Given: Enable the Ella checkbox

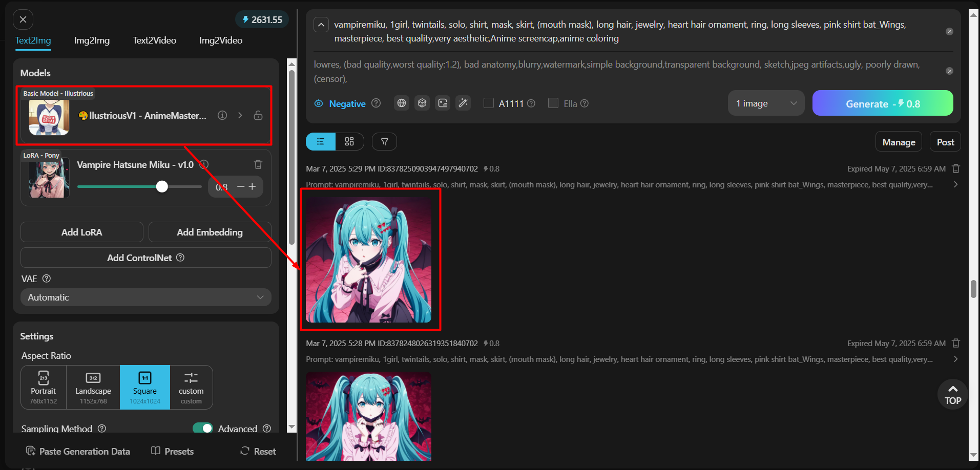Looking at the screenshot, I should pyautogui.click(x=553, y=103).
